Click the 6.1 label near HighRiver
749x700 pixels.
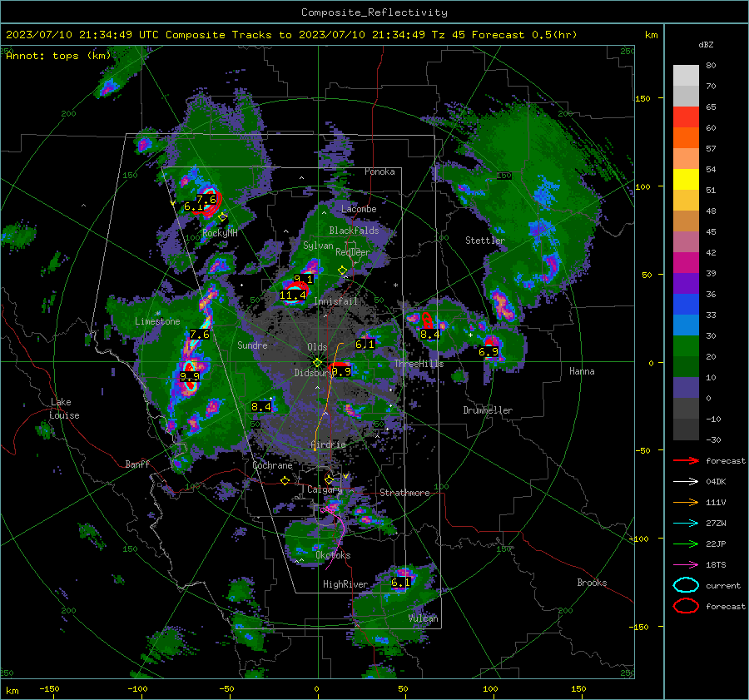tap(401, 583)
